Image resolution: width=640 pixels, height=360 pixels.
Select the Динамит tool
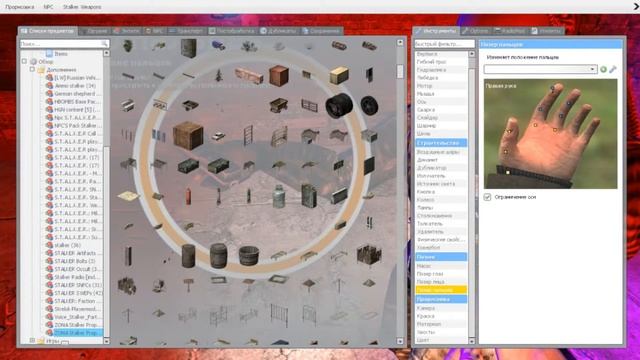click(x=441, y=160)
